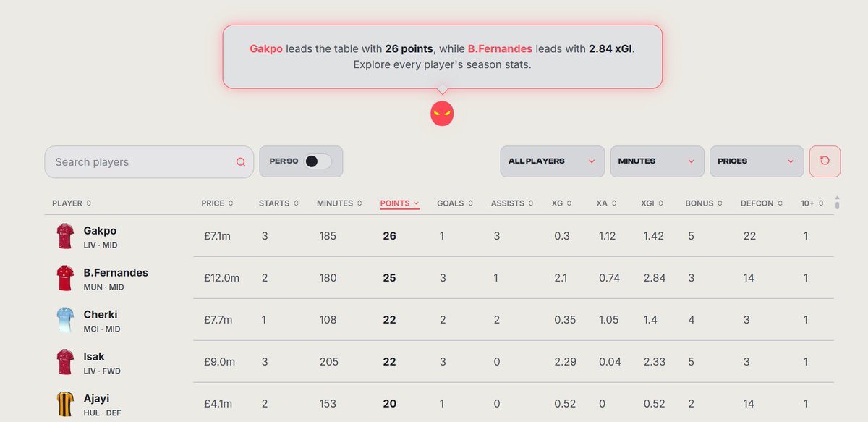Click Ajayi's price £4.1m

click(216, 404)
